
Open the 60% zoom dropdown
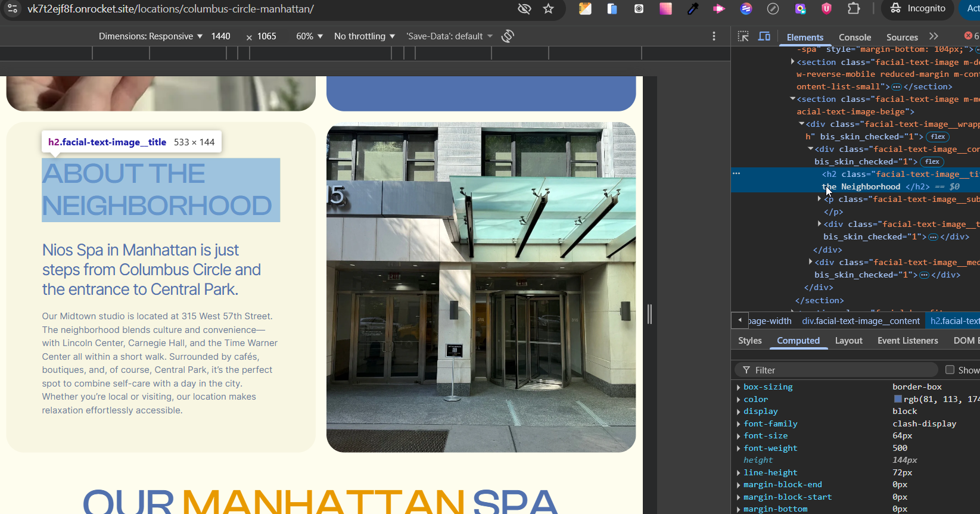tap(309, 36)
